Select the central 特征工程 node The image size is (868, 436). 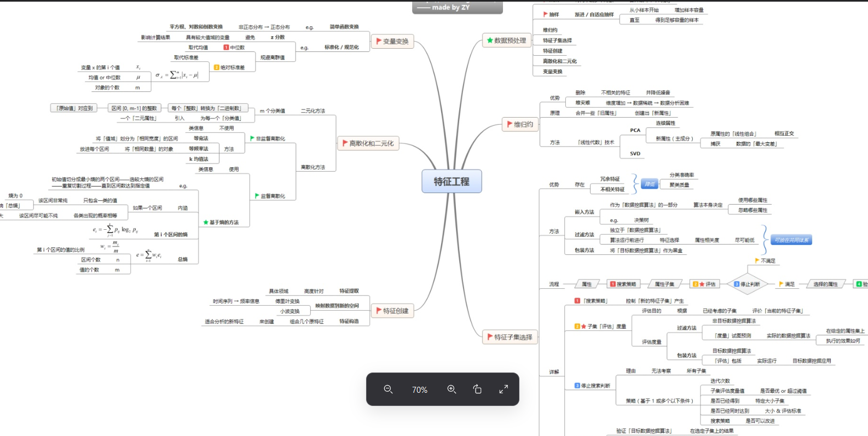tap(452, 182)
